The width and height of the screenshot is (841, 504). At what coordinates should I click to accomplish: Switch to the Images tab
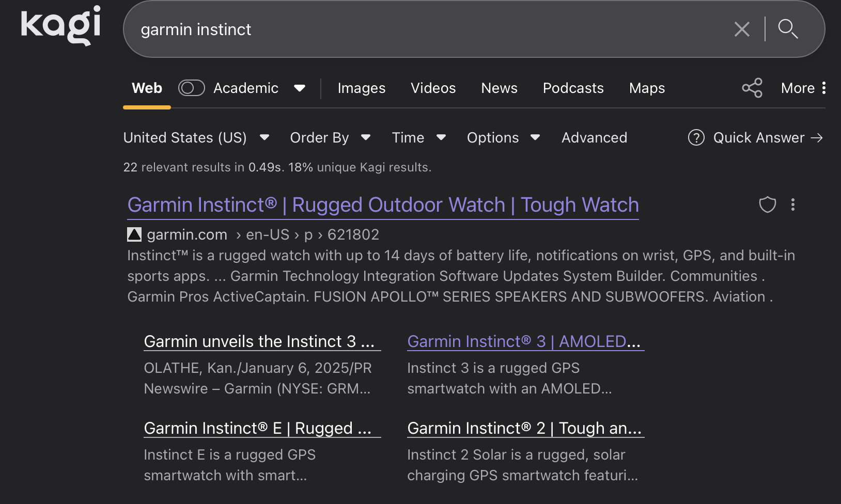(361, 88)
